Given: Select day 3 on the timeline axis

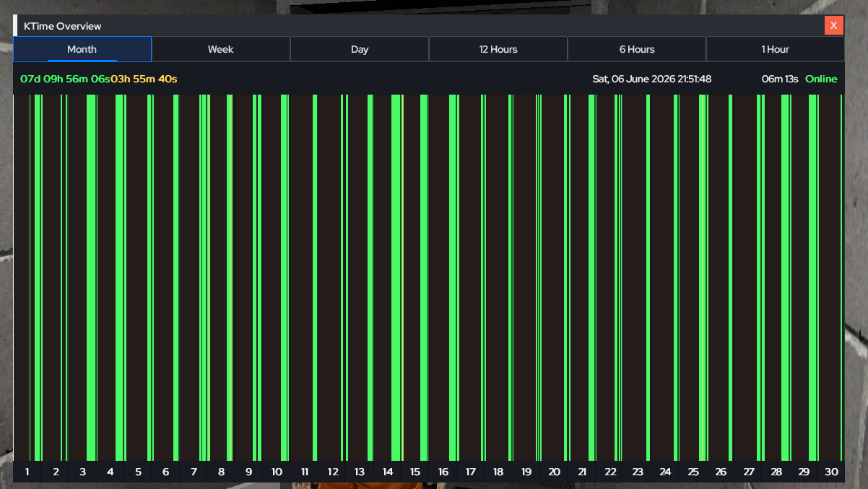Looking at the screenshot, I should point(82,472).
